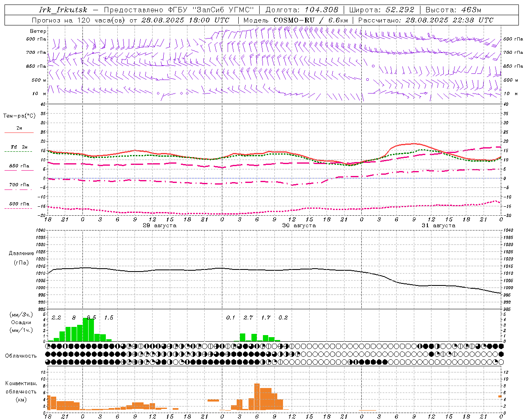This screenshot has width=525, height=420.
Task: Click the 2.7 precipitation total
Action: point(248,318)
